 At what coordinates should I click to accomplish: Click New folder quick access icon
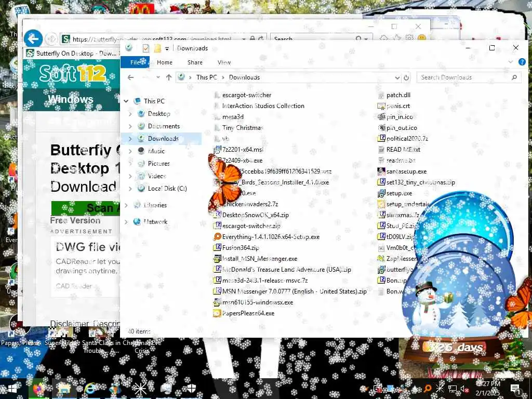[157, 48]
